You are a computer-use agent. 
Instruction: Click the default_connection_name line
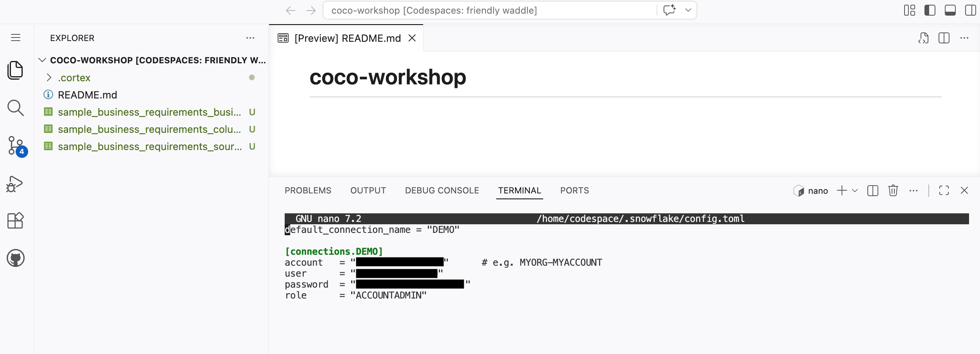coord(372,230)
